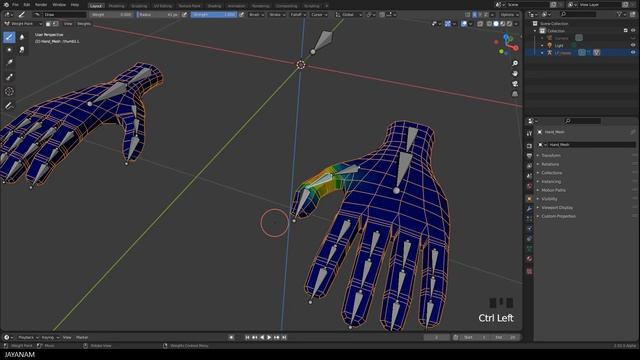Open the Weight Paint mode dropdown
This screenshot has height=360, width=640.
pos(23,24)
